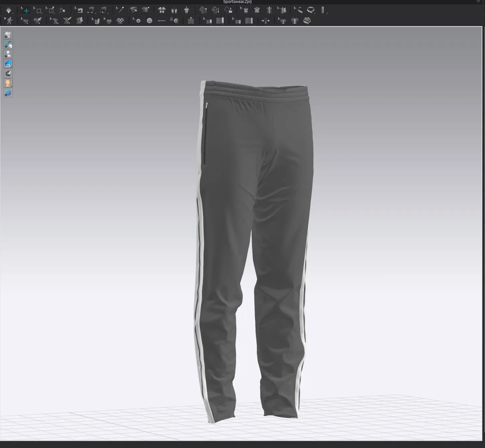Image resolution: width=485 pixels, height=448 pixels.
Task: Click the Piping flat-fabric icon
Action: coord(249,21)
